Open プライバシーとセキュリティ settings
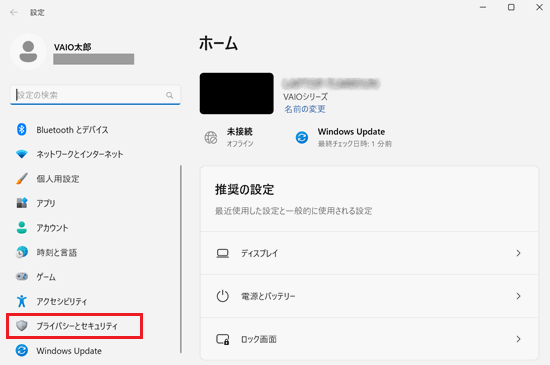This screenshot has height=365, width=550. (x=74, y=326)
